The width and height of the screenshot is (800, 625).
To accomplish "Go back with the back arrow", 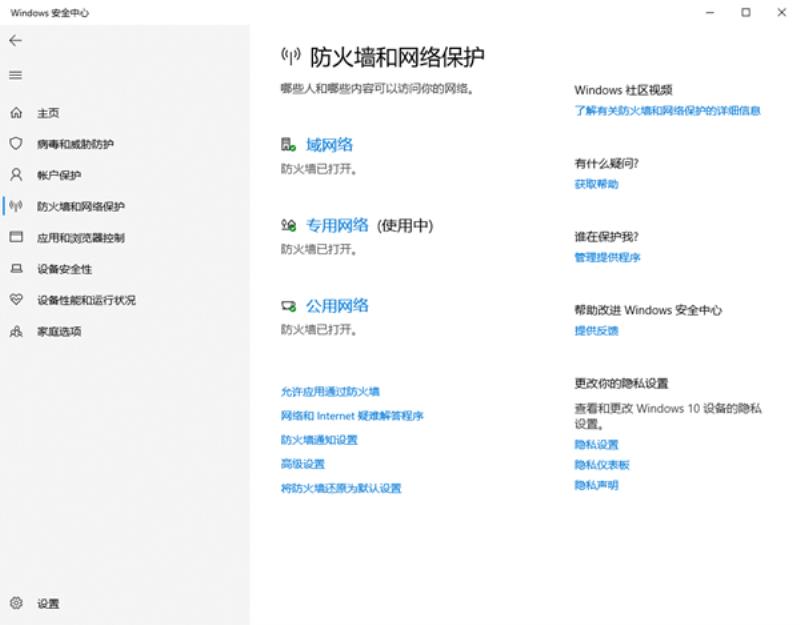I will coord(15,40).
